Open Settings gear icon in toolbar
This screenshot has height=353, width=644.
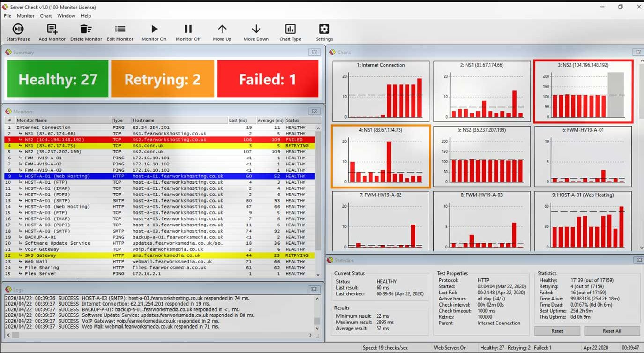(x=324, y=29)
